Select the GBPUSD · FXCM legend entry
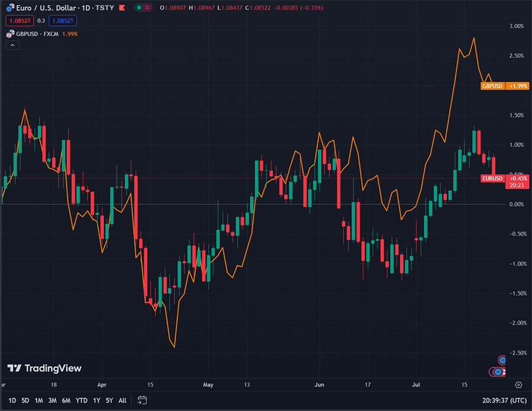The image size is (532, 411). point(37,34)
